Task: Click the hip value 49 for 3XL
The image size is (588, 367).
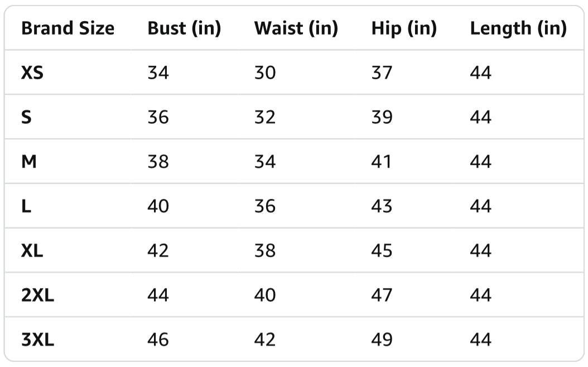Action: (382, 340)
